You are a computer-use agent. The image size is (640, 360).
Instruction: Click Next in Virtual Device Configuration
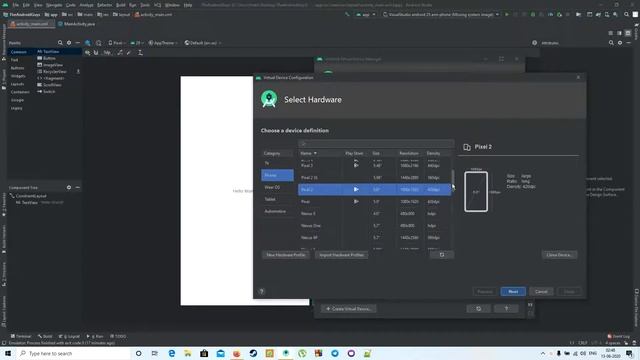(x=513, y=291)
